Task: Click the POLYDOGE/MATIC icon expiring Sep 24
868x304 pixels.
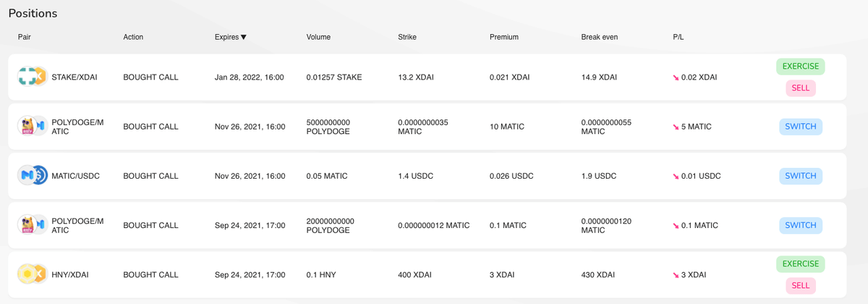Action: (33, 225)
